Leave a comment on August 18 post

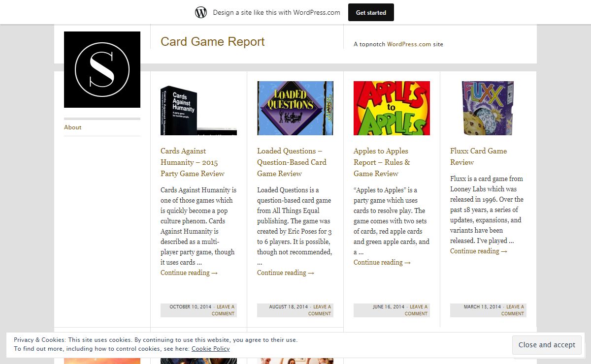point(321,310)
